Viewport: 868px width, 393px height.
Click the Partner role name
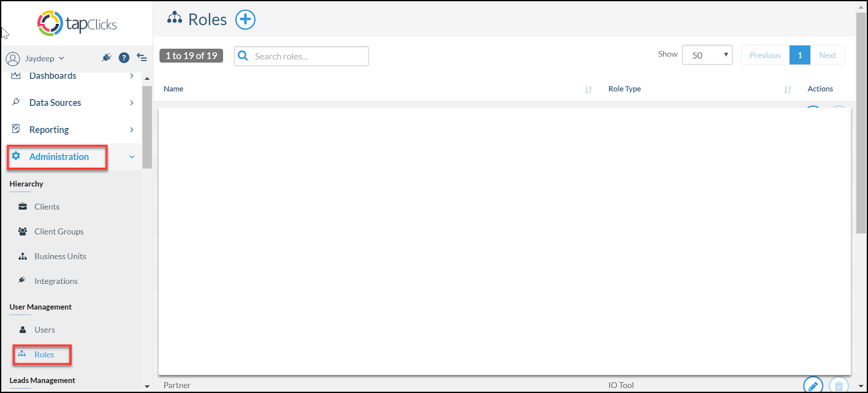[177, 385]
